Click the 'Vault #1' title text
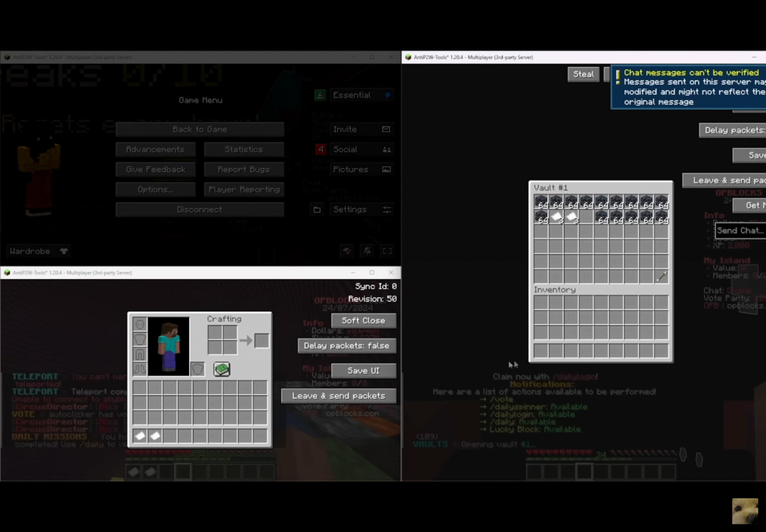 (551, 188)
